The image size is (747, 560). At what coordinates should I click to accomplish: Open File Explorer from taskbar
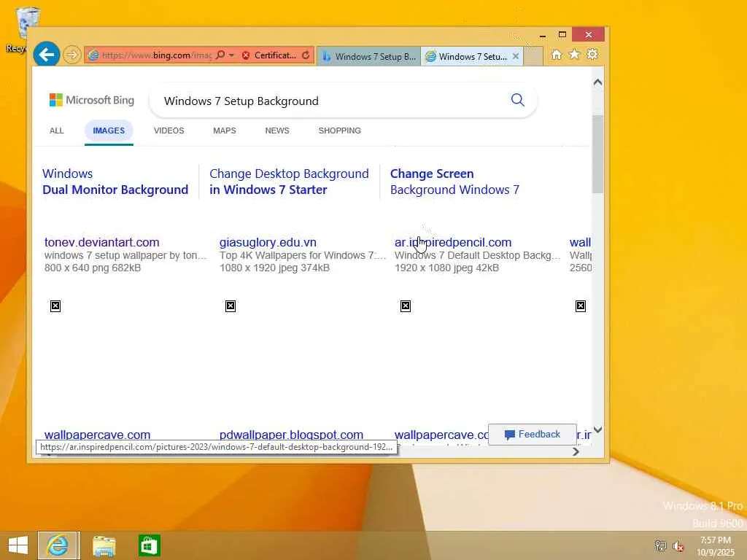point(104,545)
